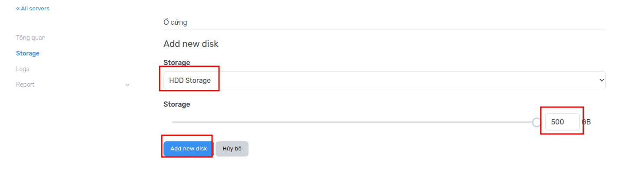Expand the Report chevron arrow
The width and height of the screenshot is (644, 186).
(127, 85)
